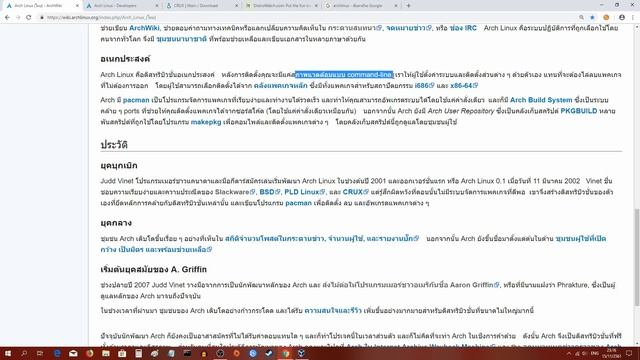Open File Explorer on the taskbar

[x=106, y=353]
